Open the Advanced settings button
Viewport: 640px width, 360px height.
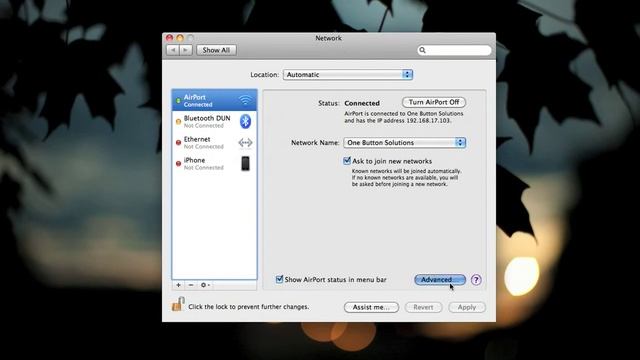(x=440, y=280)
